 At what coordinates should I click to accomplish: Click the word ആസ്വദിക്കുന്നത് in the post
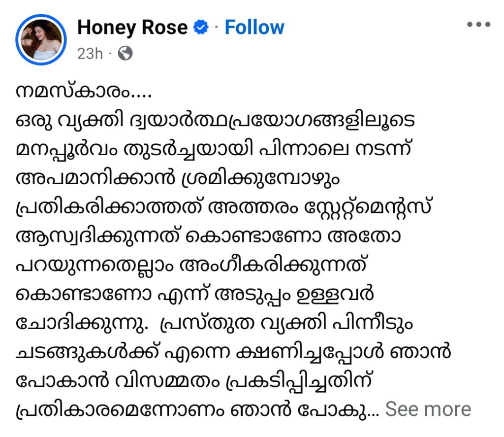(x=98, y=237)
